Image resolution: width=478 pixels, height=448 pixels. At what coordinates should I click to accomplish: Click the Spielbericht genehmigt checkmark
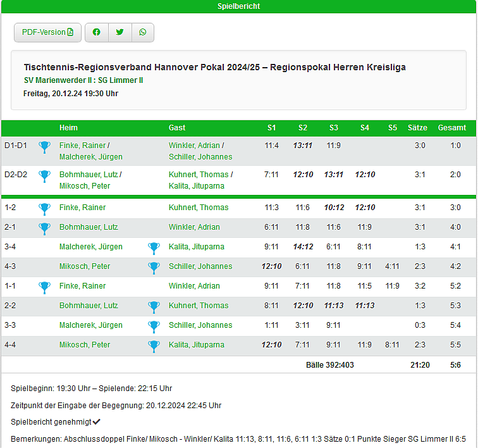pyautogui.click(x=97, y=422)
